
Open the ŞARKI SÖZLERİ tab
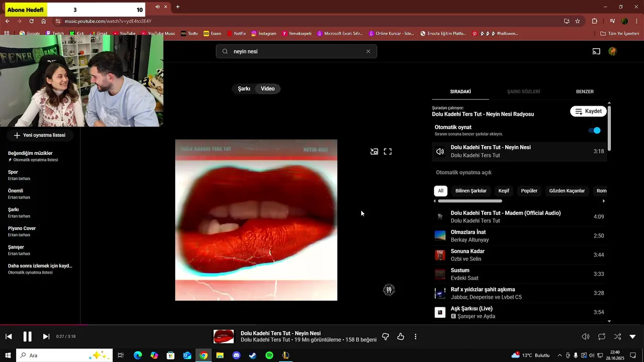tap(523, 92)
